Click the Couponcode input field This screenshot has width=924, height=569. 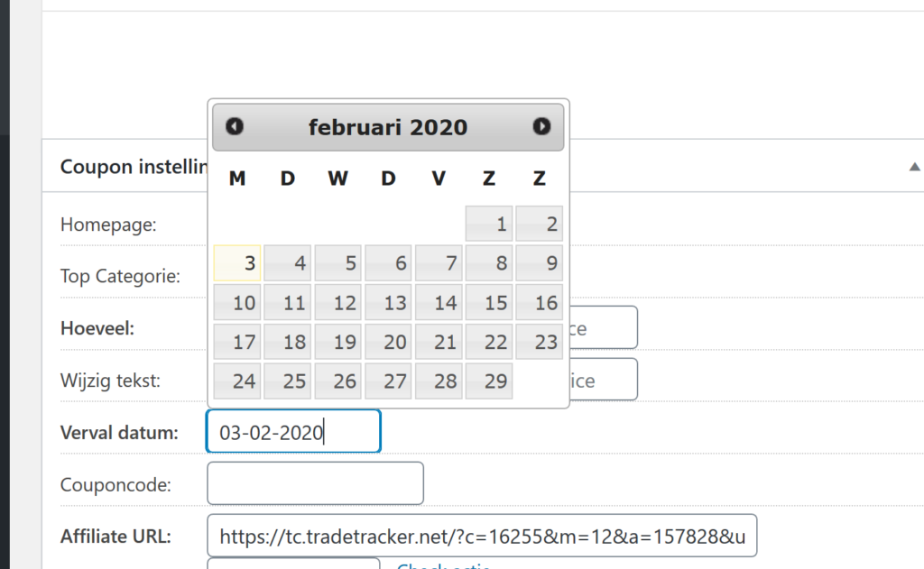click(x=315, y=484)
